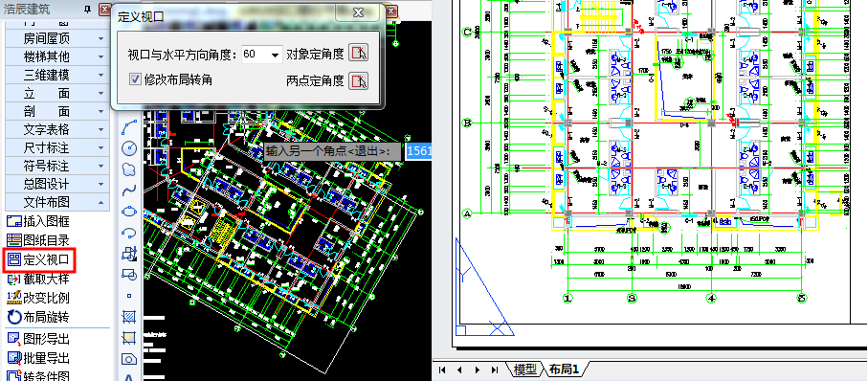Switch to the 布局1 tab

click(x=564, y=370)
